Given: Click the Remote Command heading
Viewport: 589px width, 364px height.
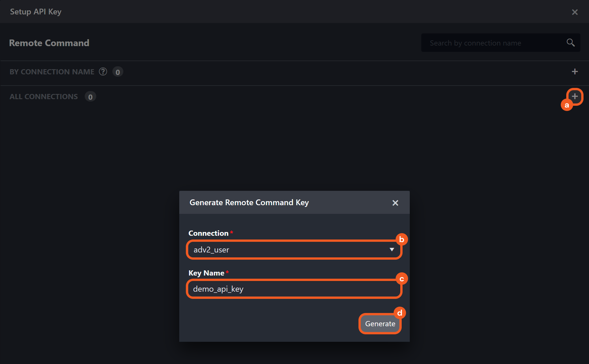Looking at the screenshot, I should 49,43.
